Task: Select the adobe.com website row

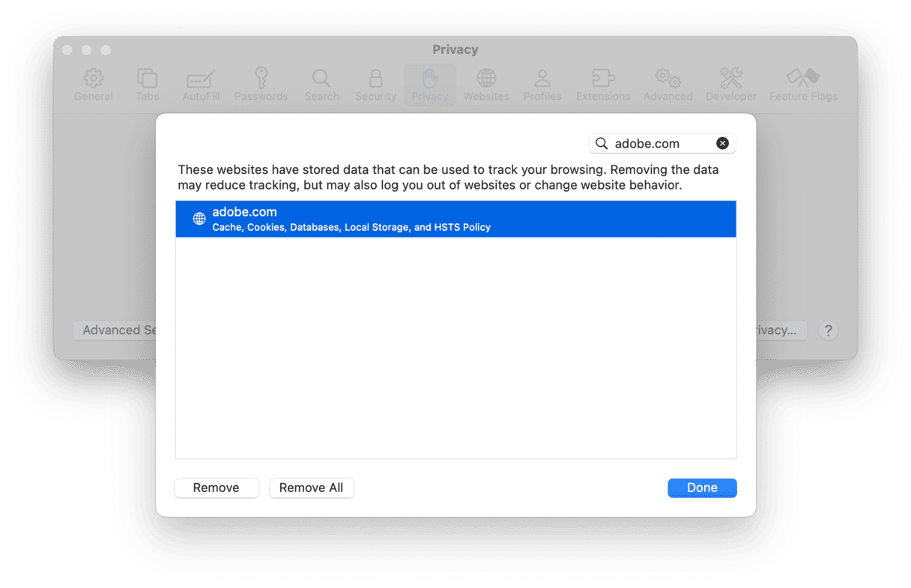Action: pyautogui.click(x=455, y=219)
